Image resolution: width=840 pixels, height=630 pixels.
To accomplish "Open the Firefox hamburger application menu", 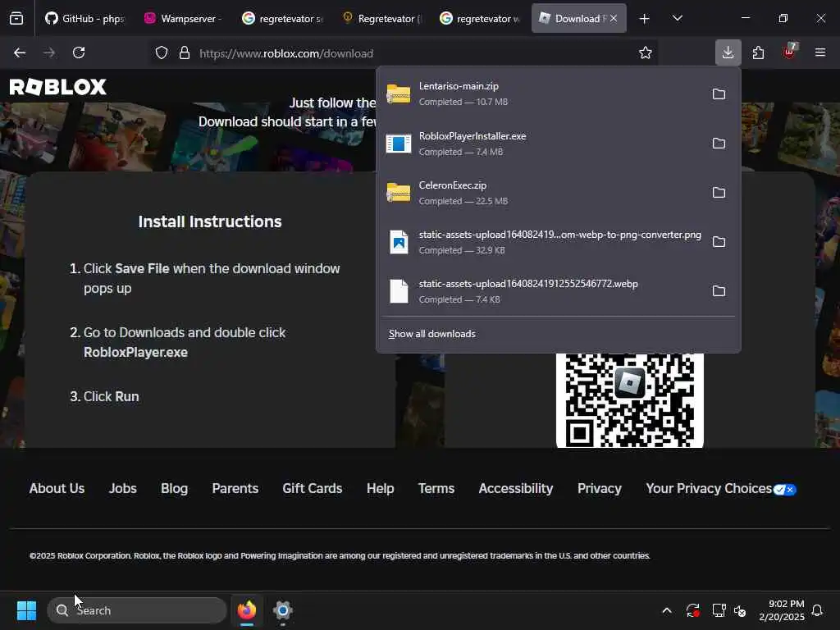I will click(819, 52).
